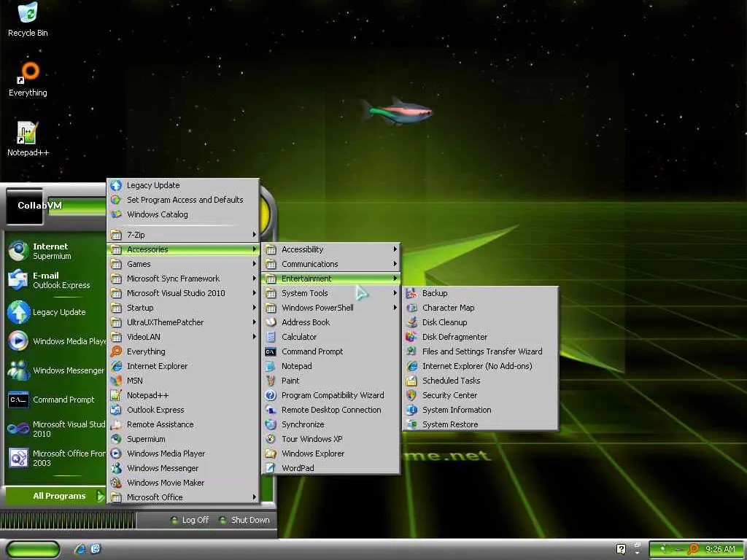Open Synchronize in Accessories menu

click(331, 424)
